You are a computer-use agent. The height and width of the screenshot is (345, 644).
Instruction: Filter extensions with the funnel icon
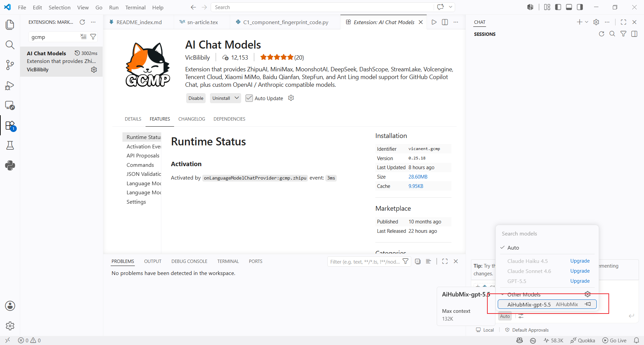pos(93,37)
